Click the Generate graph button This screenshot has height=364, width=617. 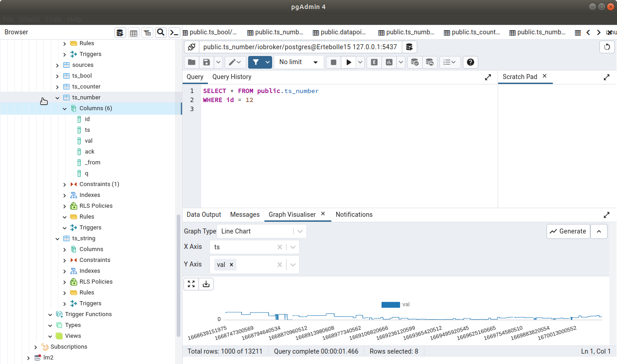[568, 231]
